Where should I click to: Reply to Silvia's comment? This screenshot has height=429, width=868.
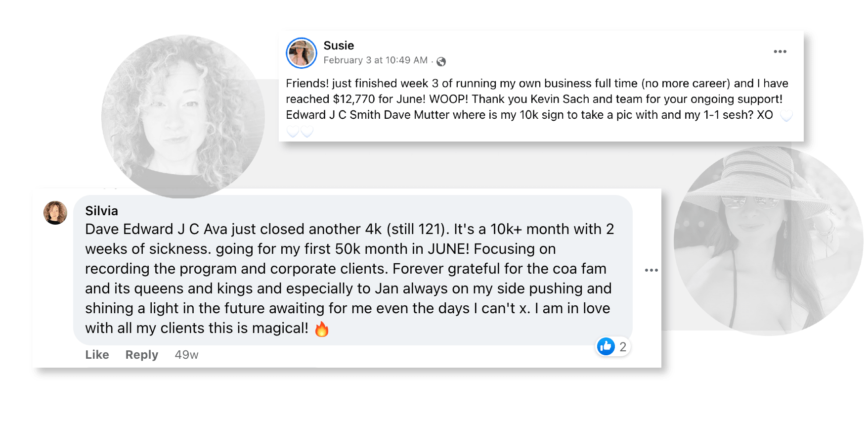click(x=141, y=355)
